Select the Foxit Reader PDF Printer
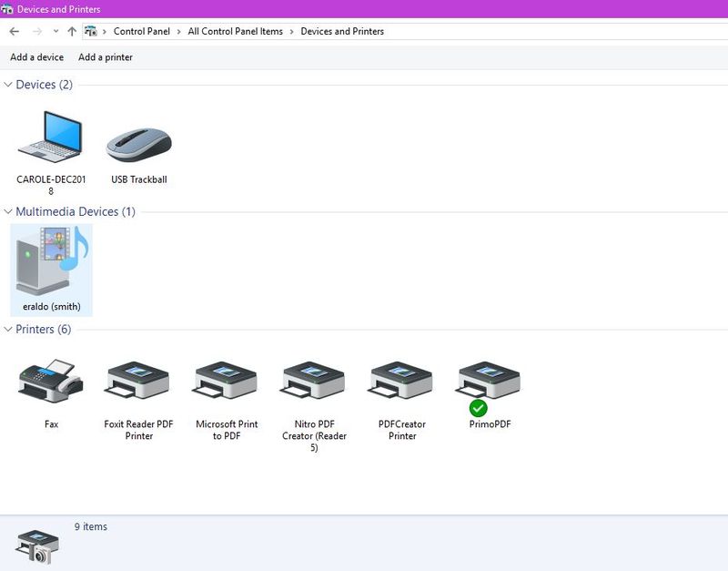This screenshot has height=571, width=728. click(138, 382)
